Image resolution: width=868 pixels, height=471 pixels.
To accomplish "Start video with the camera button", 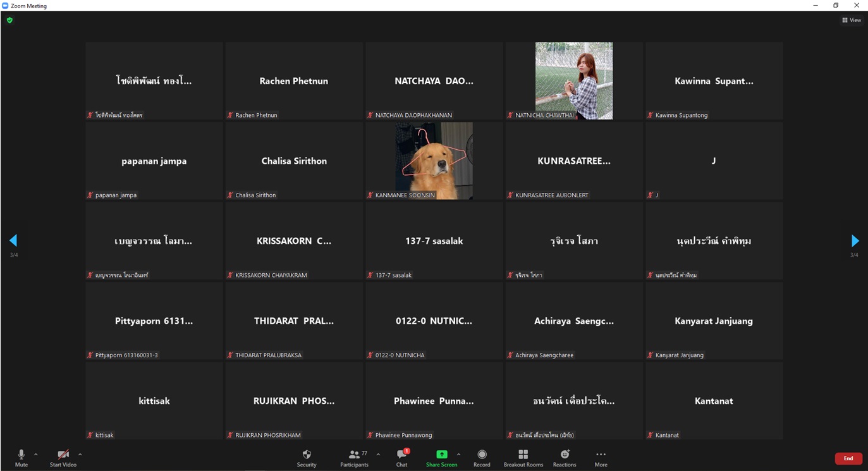I will [x=63, y=458].
